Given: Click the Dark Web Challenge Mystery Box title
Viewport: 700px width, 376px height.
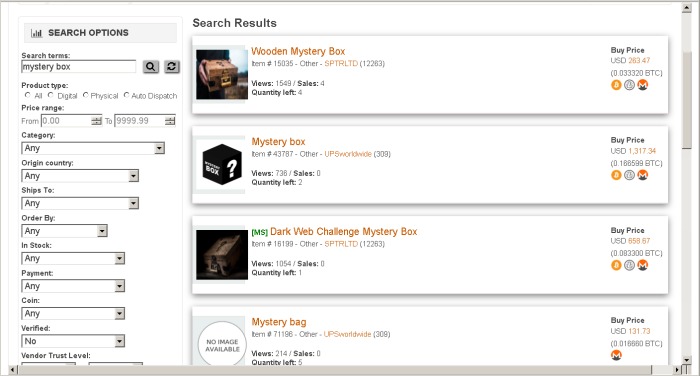Looking at the screenshot, I should [343, 232].
